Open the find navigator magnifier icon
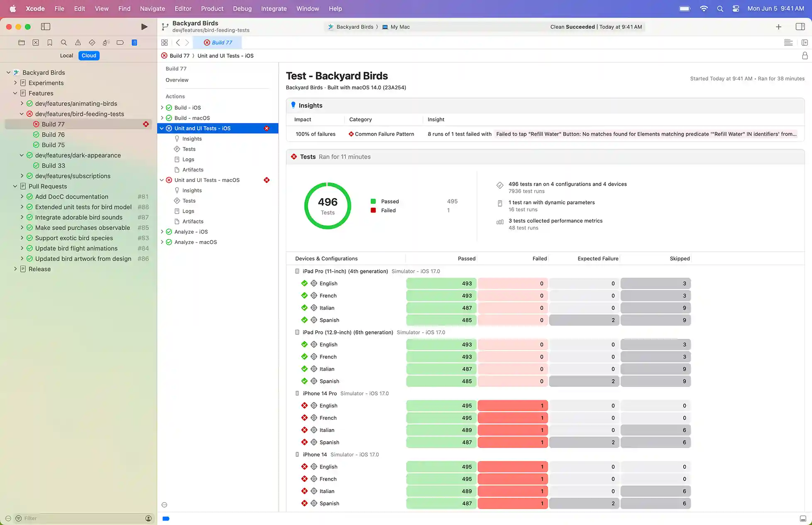The image size is (812, 525). (64, 42)
